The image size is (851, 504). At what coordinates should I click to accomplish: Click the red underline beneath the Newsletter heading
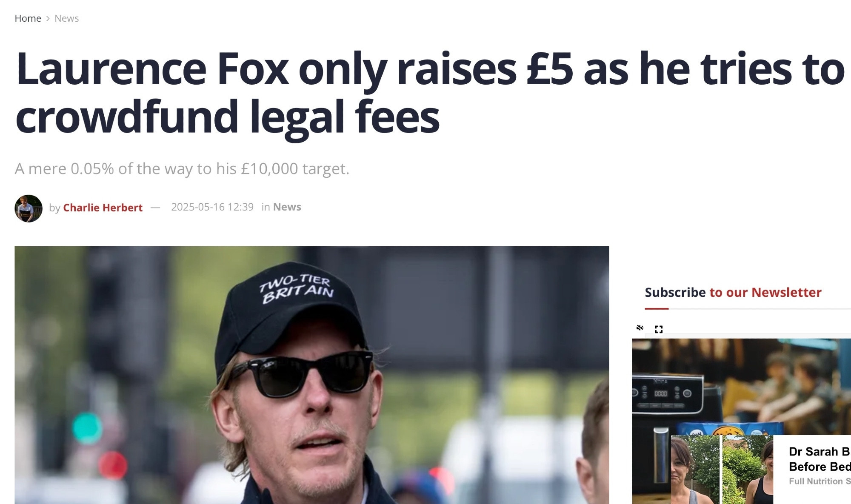point(657,308)
